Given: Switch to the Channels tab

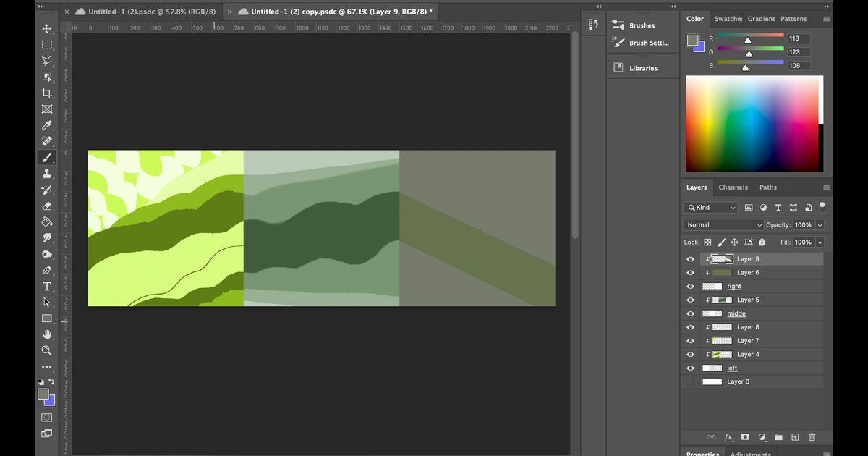Looking at the screenshot, I should coord(733,187).
